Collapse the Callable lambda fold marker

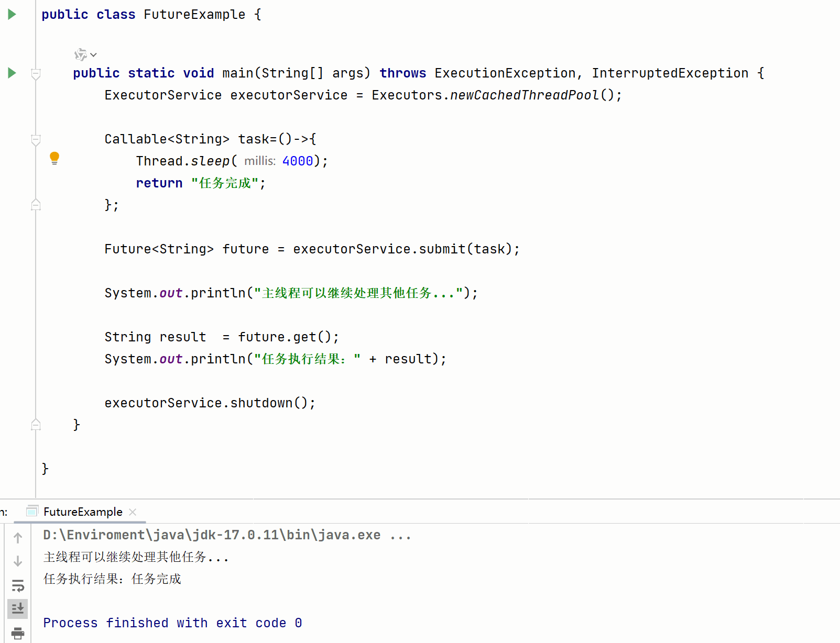coord(36,140)
